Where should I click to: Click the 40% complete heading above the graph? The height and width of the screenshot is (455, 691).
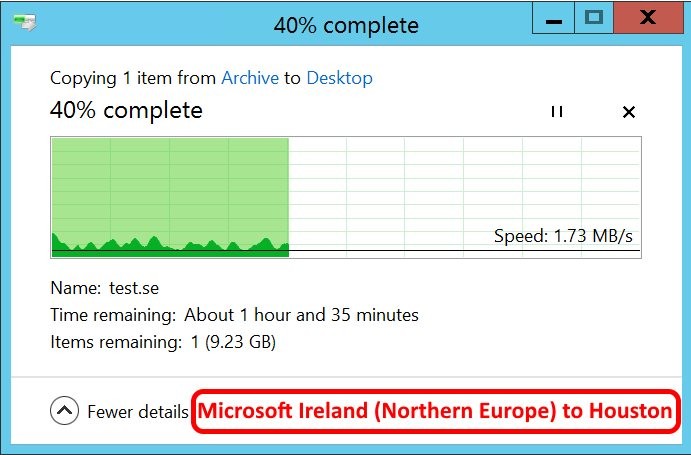[126, 110]
